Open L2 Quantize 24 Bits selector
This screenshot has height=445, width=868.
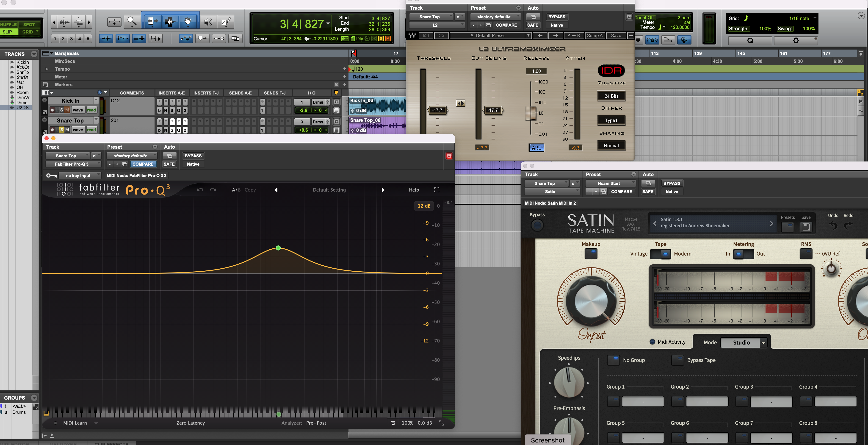pyautogui.click(x=611, y=96)
